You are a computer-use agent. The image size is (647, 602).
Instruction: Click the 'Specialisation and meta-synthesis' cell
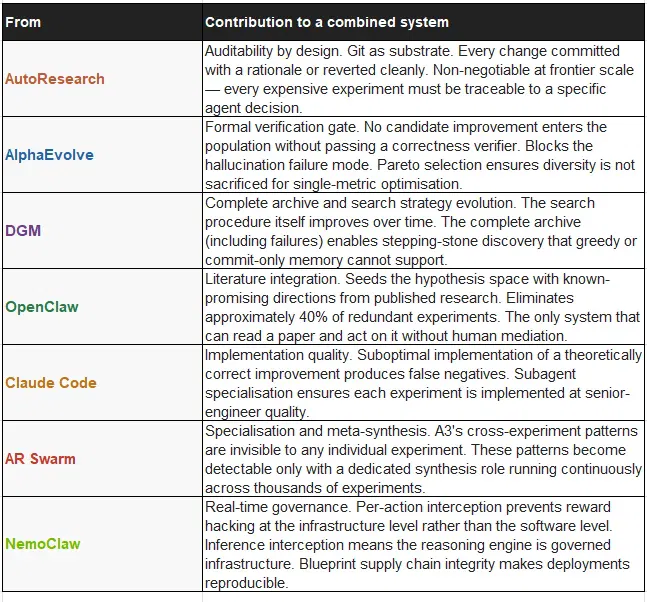(x=423, y=459)
